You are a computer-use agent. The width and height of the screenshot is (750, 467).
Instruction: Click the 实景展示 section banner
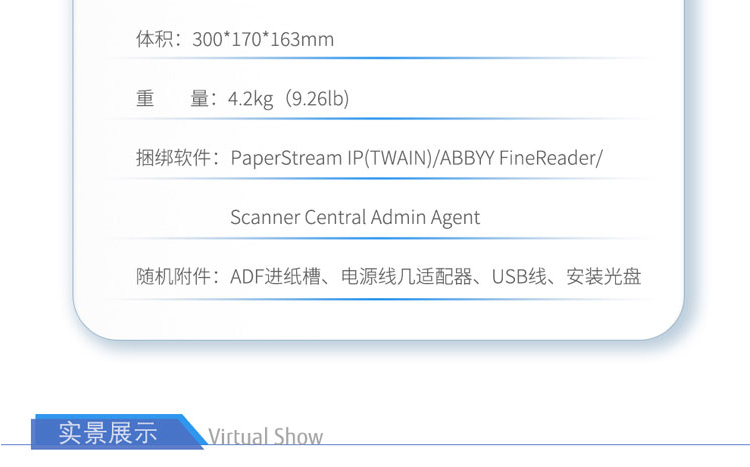[x=108, y=433]
